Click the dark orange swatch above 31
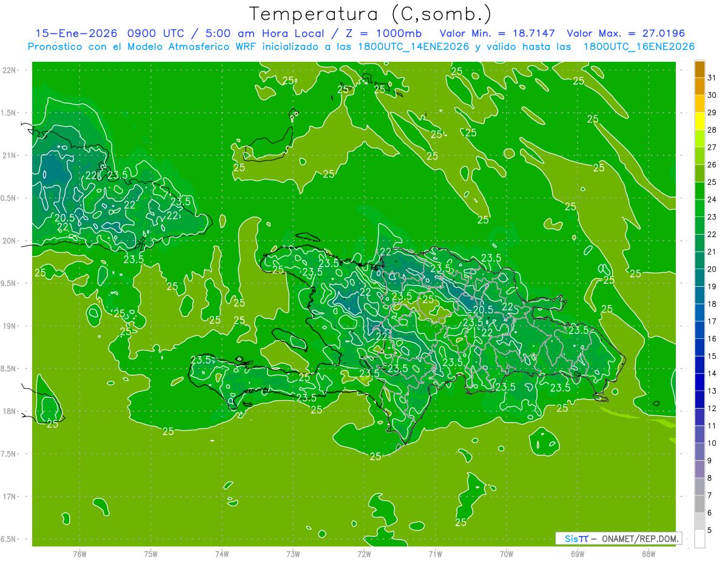 coord(699,69)
